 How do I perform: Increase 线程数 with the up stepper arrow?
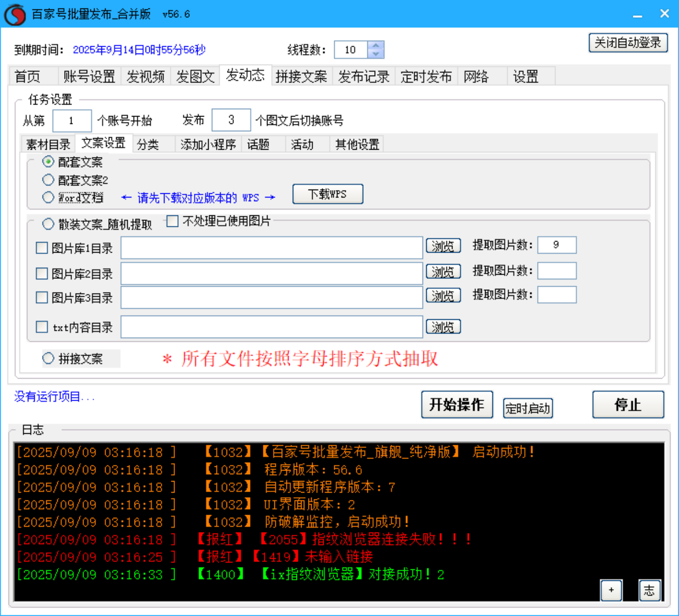376,45
